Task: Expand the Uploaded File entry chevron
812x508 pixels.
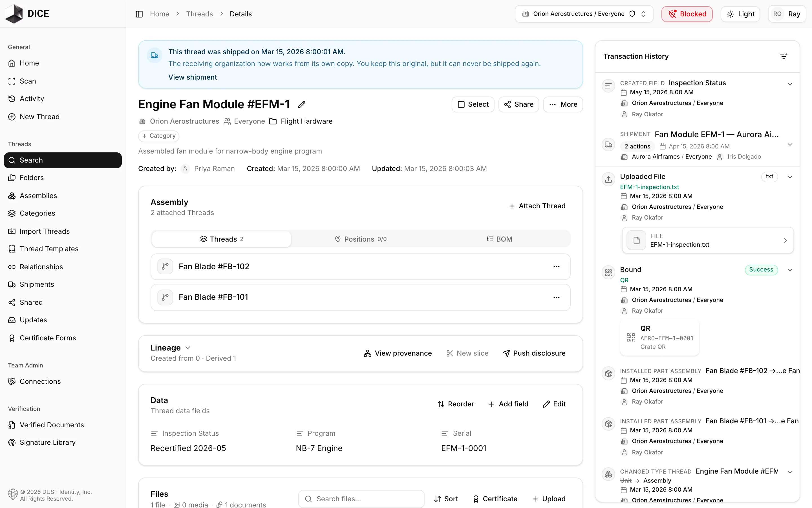Action: coord(790,177)
